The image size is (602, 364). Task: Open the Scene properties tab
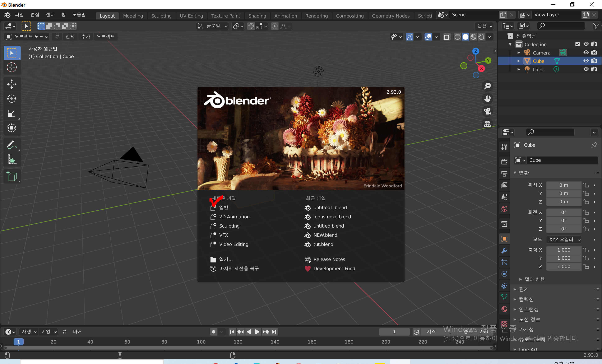tap(504, 197)
